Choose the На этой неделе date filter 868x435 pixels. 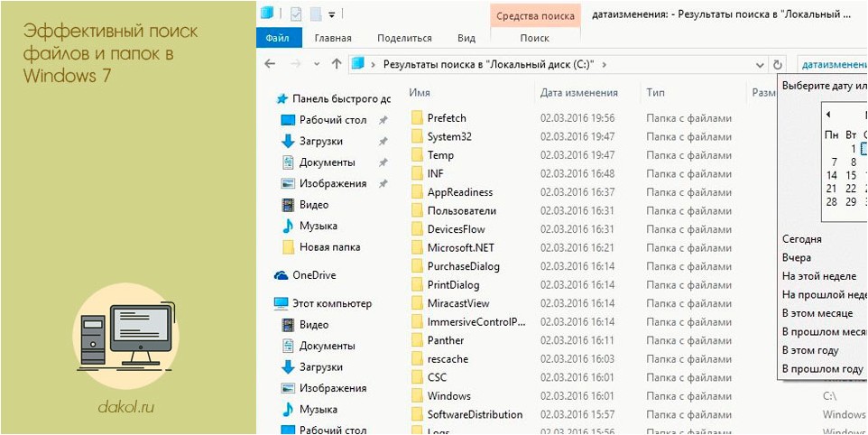coord(817,276)
